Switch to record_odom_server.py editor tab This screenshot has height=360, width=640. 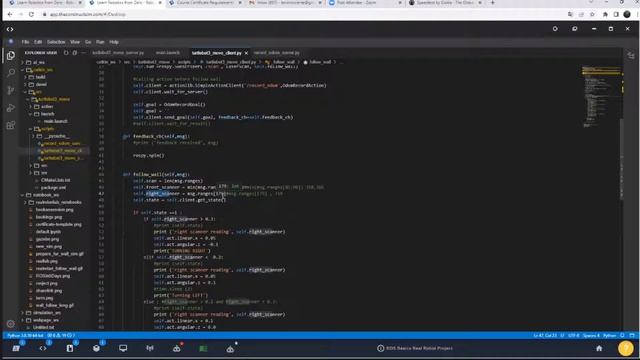tap(276, 53)
